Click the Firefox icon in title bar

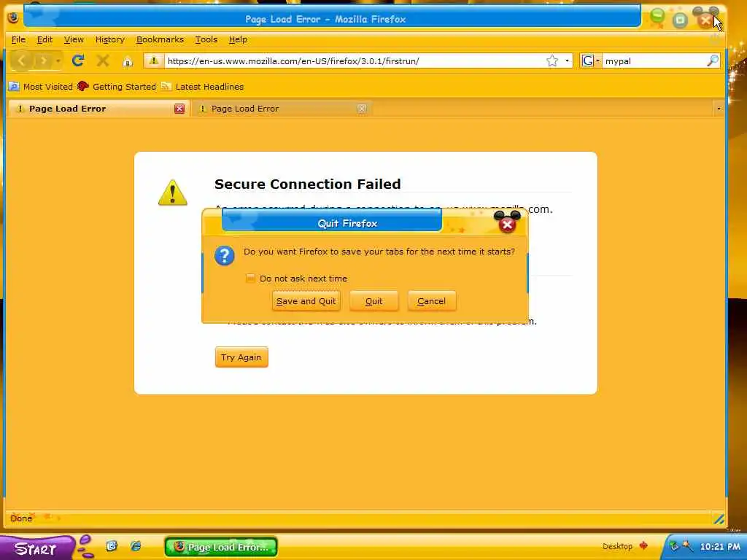click(13, 18)
